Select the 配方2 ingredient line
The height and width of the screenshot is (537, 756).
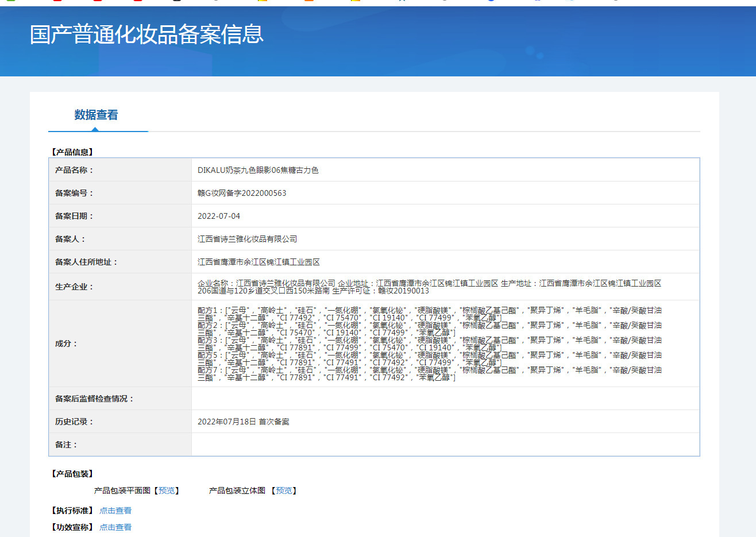pyautogui.click(x=430, y=329)
